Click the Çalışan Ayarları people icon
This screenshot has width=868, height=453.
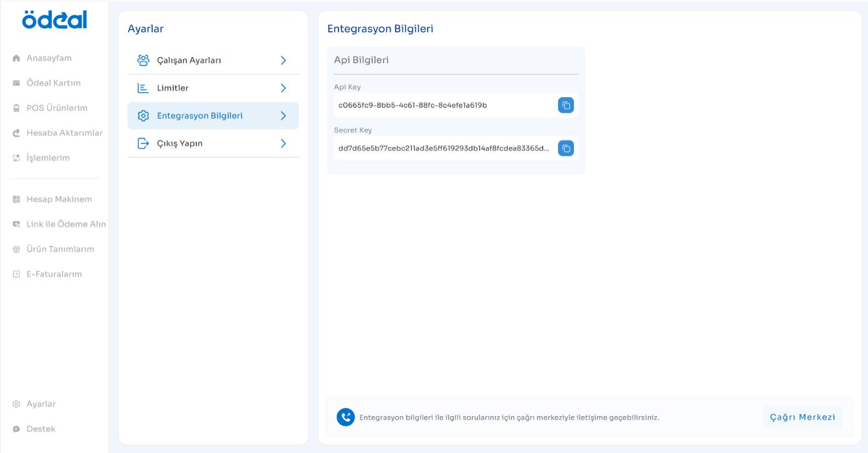click(x=143, y=60)
